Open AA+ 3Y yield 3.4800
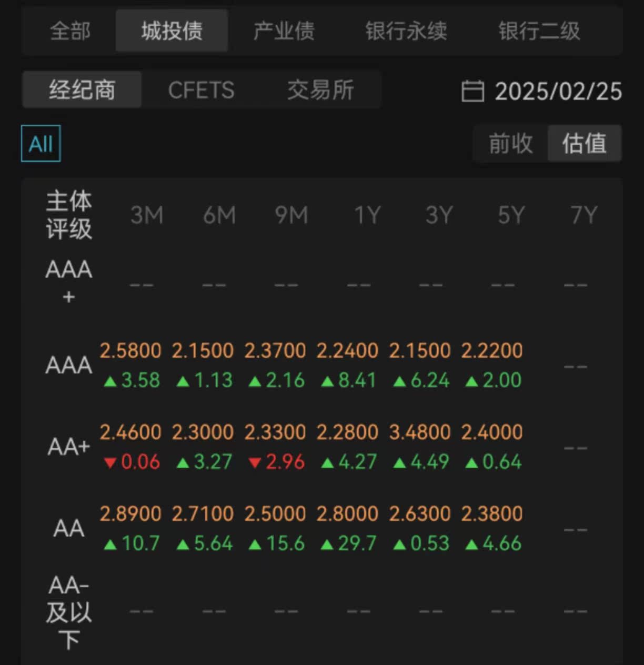This screenshot has width=644, height=665. point(420,432)
